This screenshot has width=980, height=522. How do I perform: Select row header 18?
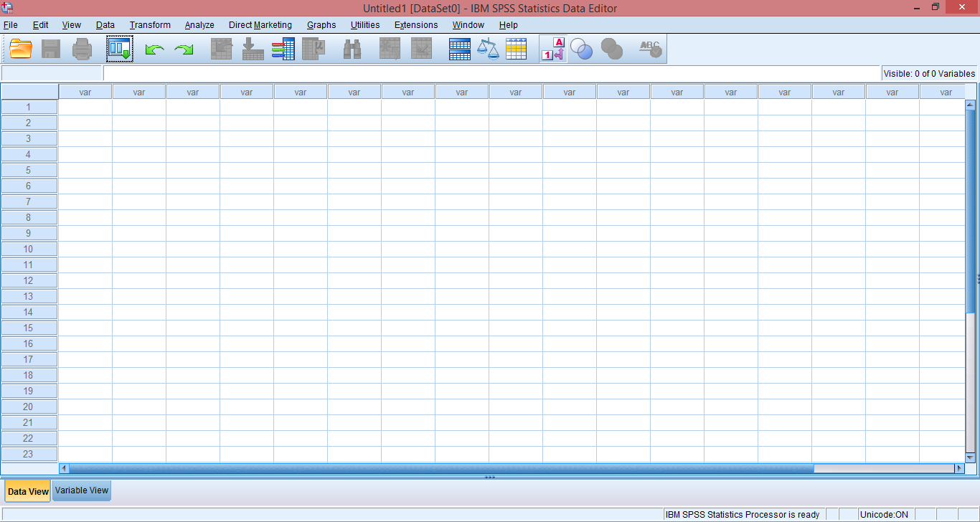click(x=29, y=375)
